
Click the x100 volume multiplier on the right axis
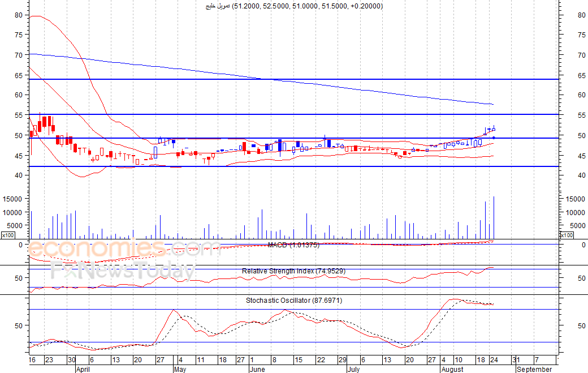click(x=567, y=235)
